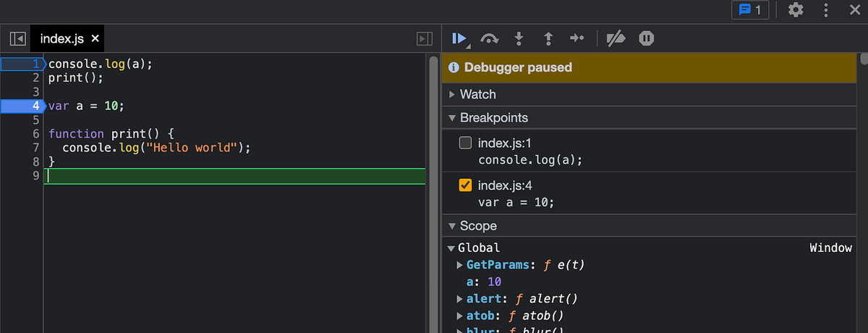Click line number 2 in the gutter
Image resolution: width=868 pixels, height=333 pixels.
35,78
